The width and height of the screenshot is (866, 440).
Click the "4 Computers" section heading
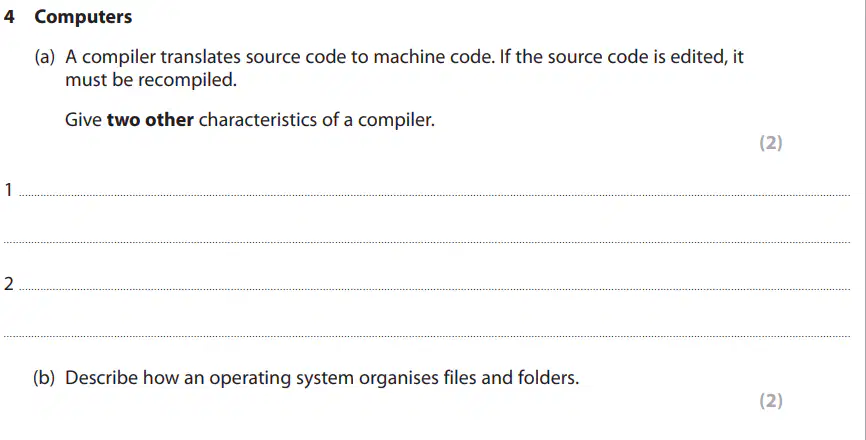(68, 17)
